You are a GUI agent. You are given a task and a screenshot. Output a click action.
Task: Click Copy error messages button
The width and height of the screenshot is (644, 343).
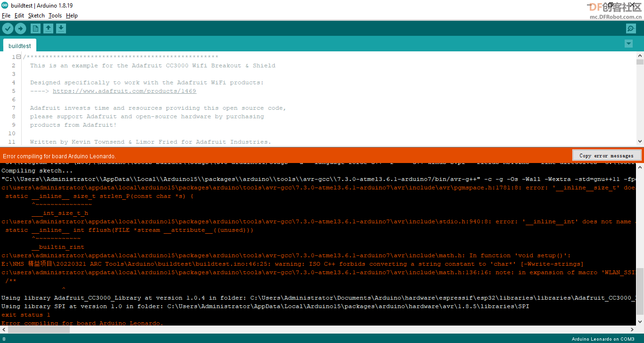[x=606, y=155]
